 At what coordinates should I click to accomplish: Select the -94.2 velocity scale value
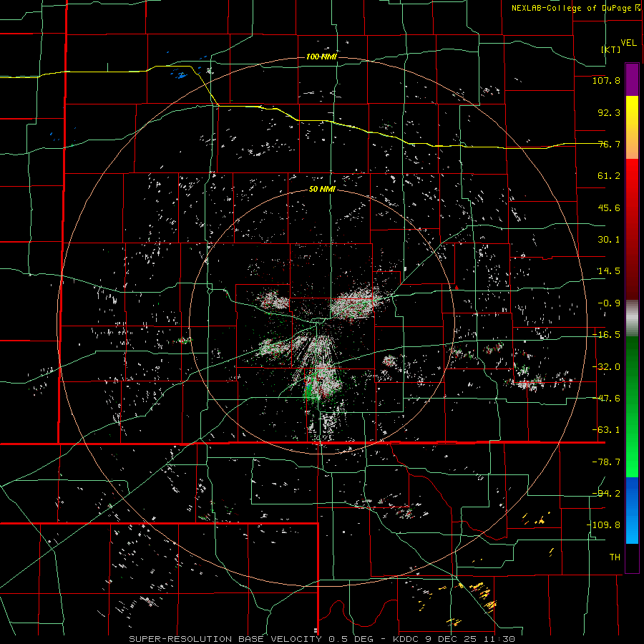[606, 493]
